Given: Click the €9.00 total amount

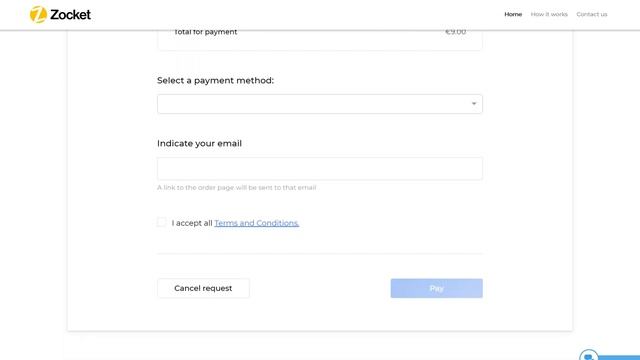Looking at the screenshot, I should pyautogui.click(x=456, y=32).
